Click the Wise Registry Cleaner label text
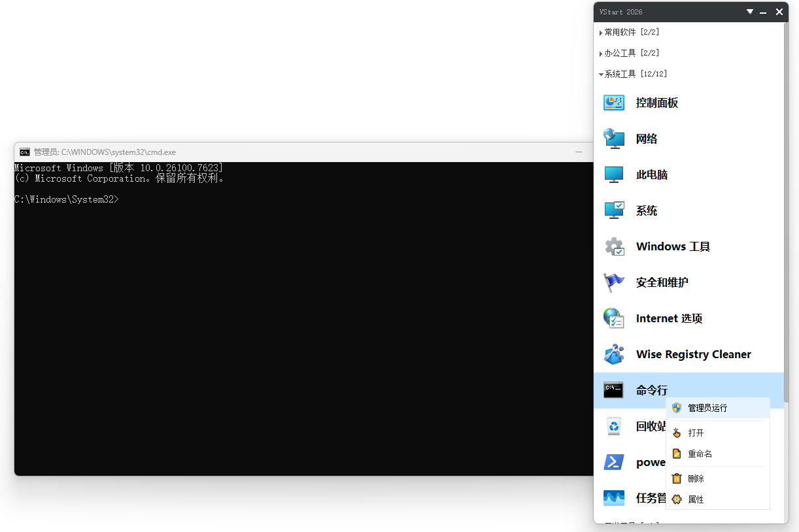The image size is (799, 532). 694,354
